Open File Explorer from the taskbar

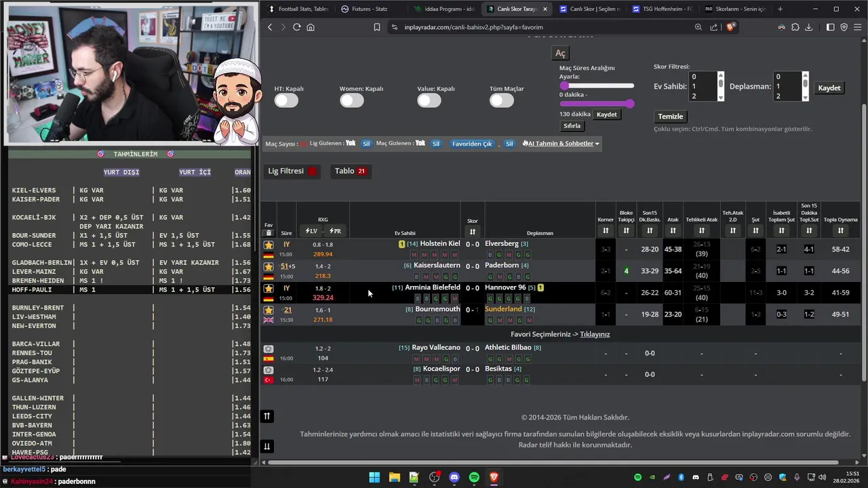(394, 477)
